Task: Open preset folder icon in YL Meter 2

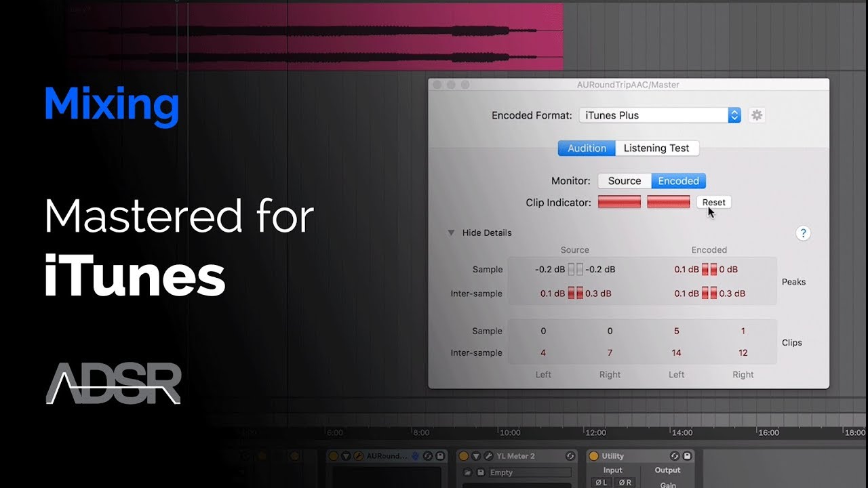Action: (x=467, y=472)
